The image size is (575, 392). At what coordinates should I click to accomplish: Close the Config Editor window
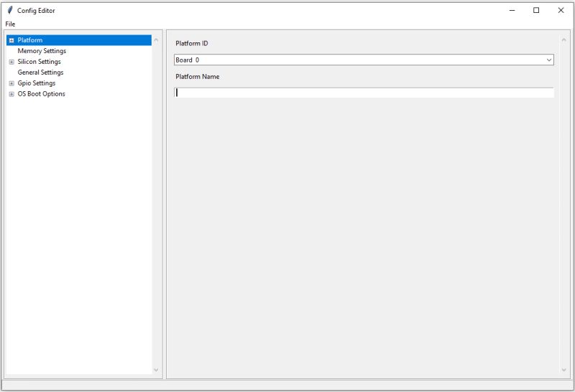(x=561, y=10)
